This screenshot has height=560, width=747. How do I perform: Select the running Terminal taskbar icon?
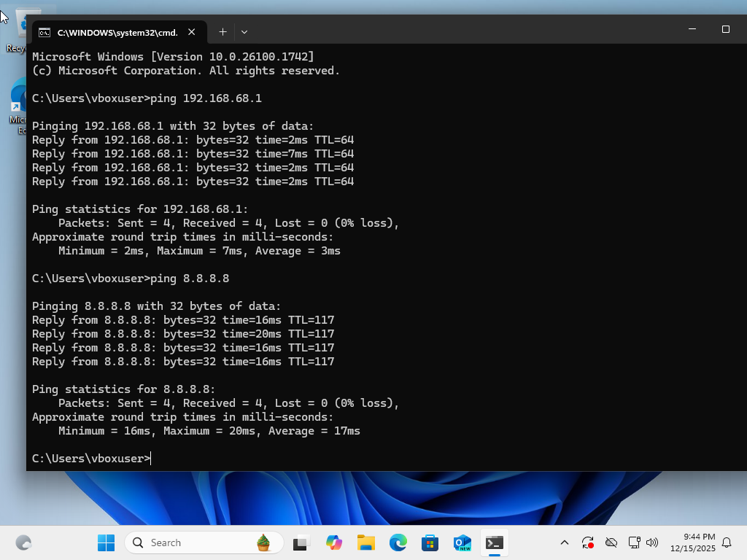pyautogui.click(x=495, y=542)
